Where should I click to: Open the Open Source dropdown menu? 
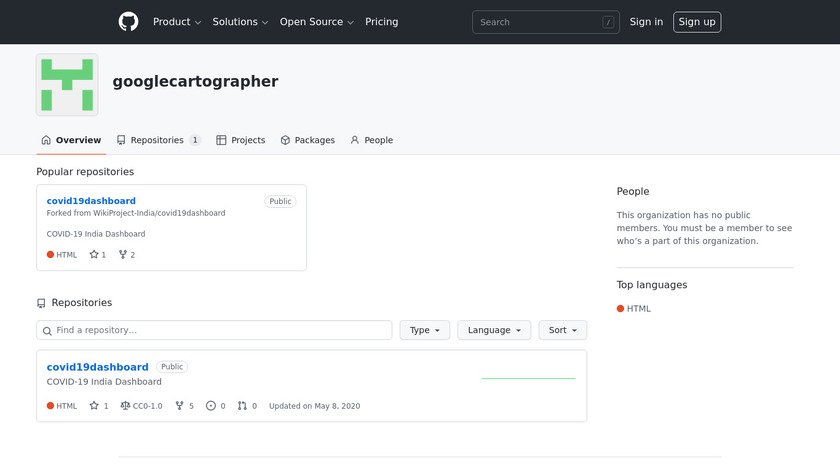[x=316, y=22]
